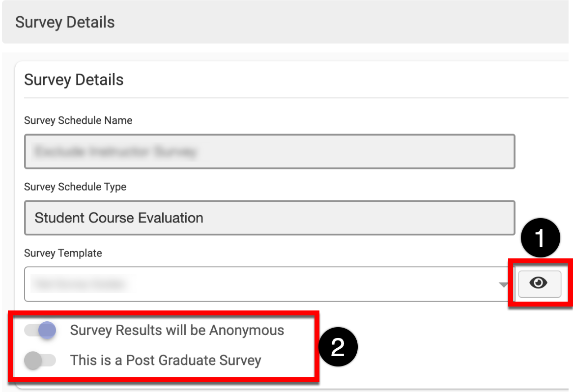Screen dimensions: 573x392
Task: Click the "This is a Post Graduate Survey" label text
Action: pos(166,361)
